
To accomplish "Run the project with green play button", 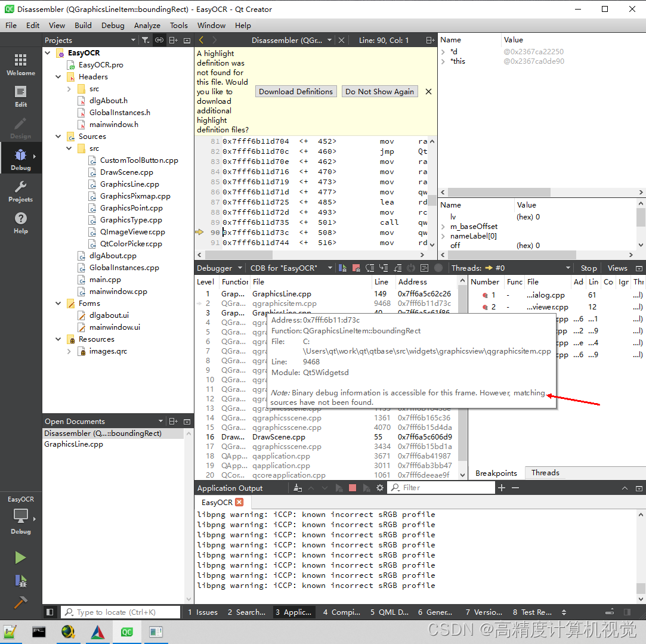I will coord(20,558).
